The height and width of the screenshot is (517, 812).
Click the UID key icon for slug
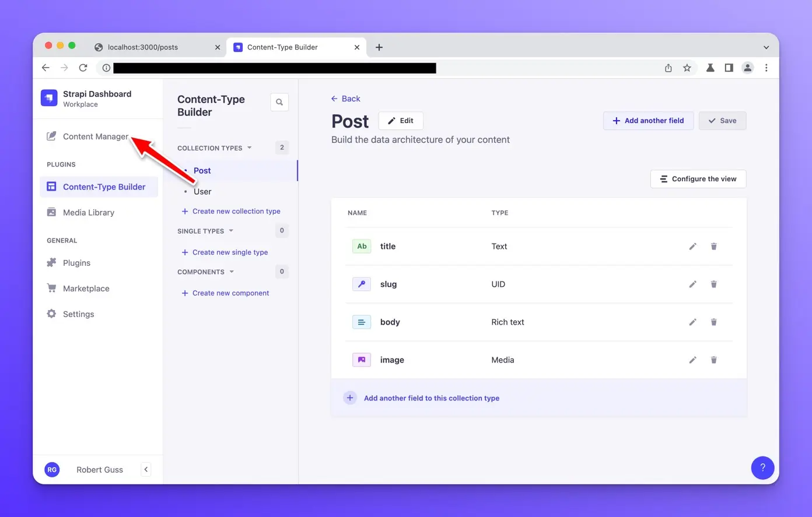[362, 284]
